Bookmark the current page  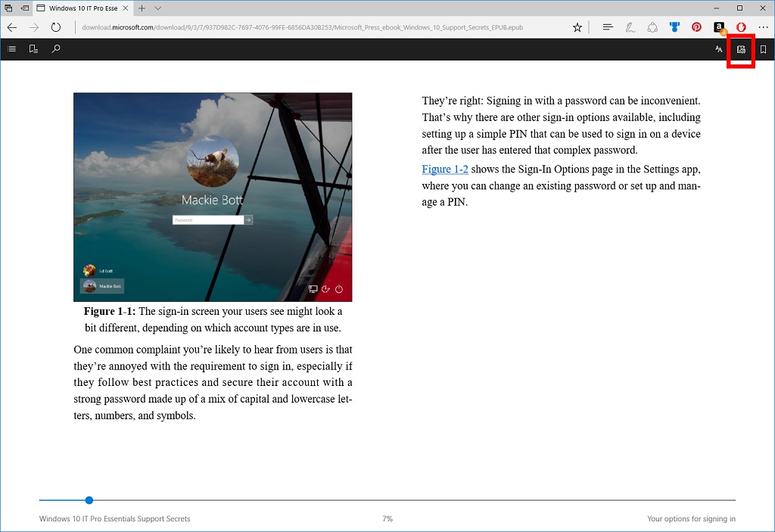(762, 48)
